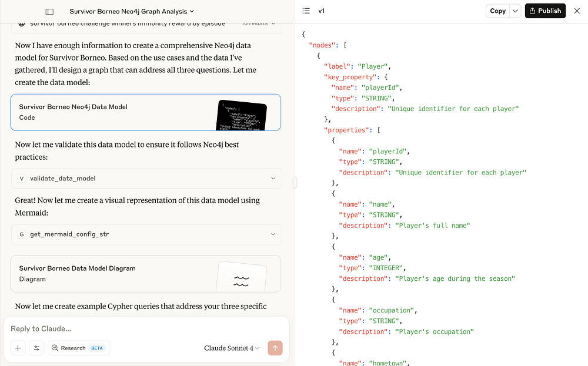The width and height of the screenshot is (588, 366).
Task: Click the "occupation" name value
Action: (391, 310)
